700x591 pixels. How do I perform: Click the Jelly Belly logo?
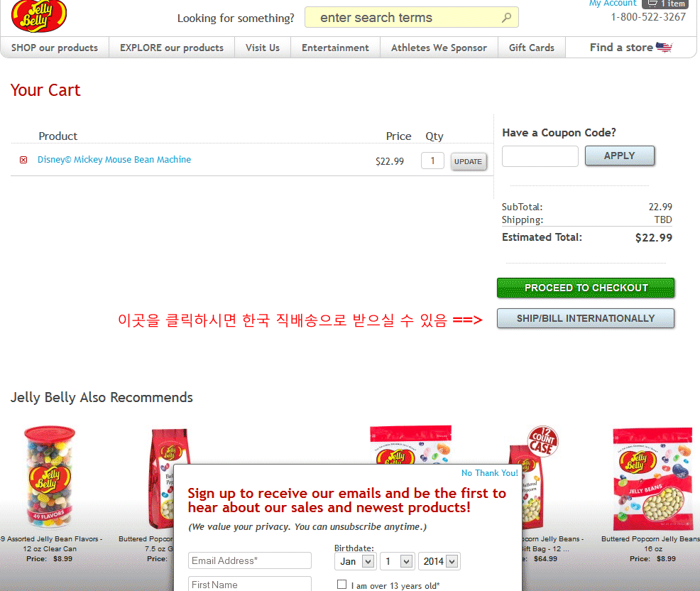click(39, 16)
